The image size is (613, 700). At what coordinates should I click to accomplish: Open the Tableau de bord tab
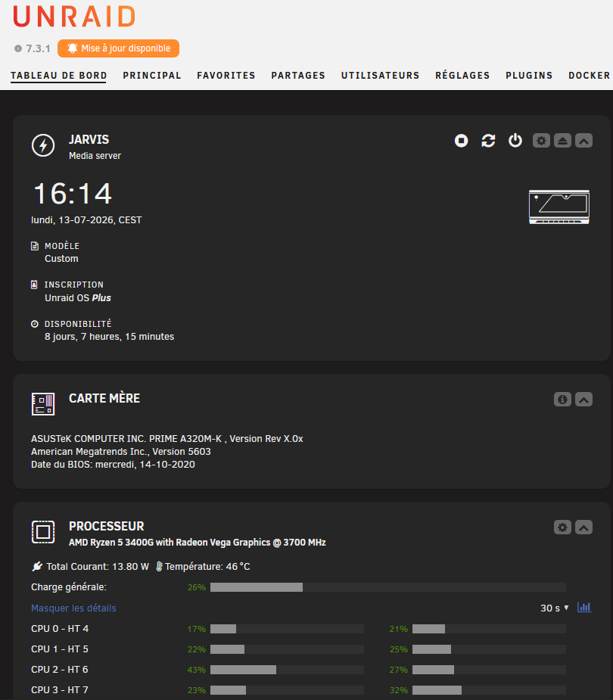tap(58, 76)
